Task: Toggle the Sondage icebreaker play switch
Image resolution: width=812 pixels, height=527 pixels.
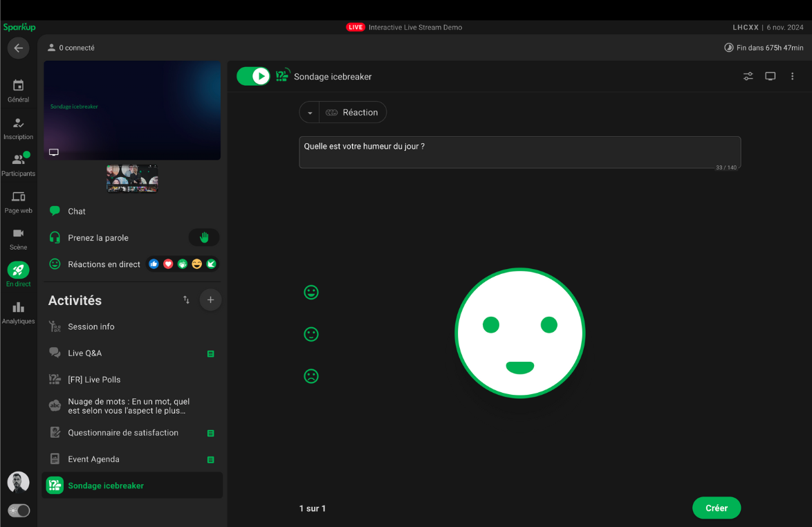Action: pyautogui.click(x=253, y=77)
